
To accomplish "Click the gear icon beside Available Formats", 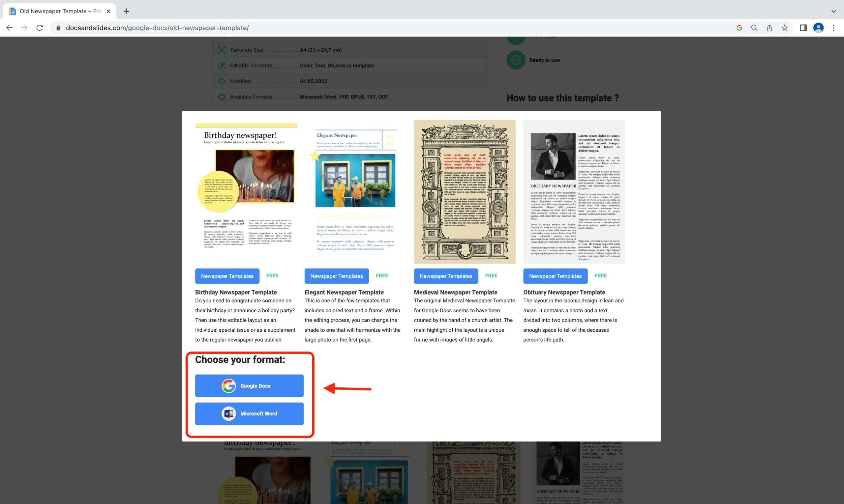I will [x=222, y=97].
